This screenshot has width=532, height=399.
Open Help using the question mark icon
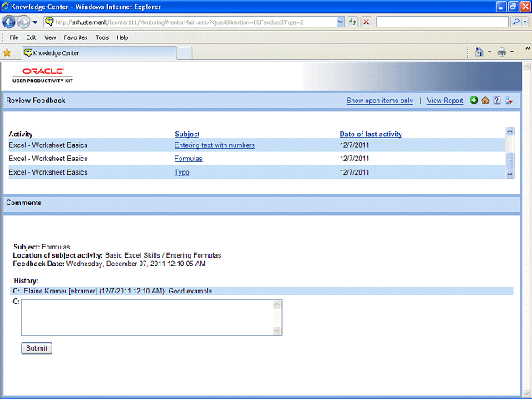click(497, 100)
